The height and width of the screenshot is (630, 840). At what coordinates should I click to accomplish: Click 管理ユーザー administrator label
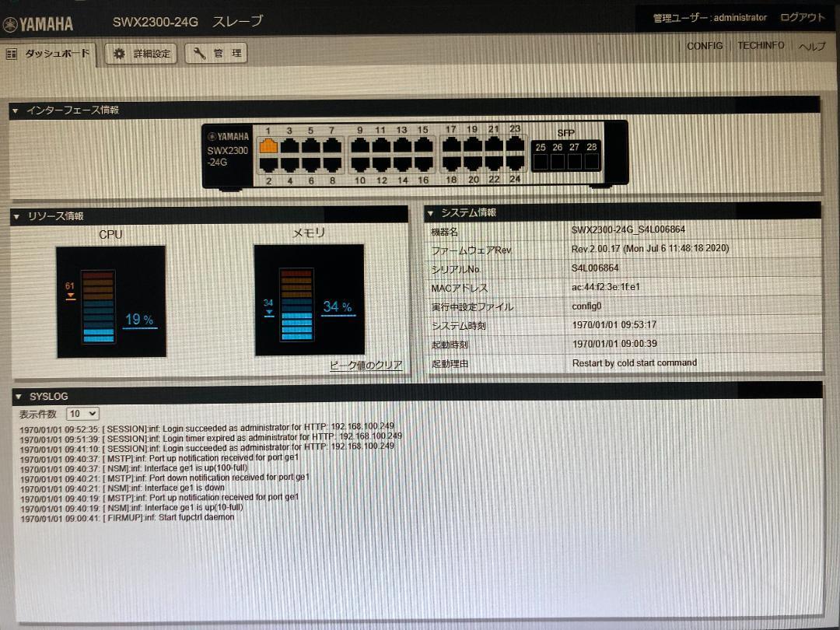(710, 18)
